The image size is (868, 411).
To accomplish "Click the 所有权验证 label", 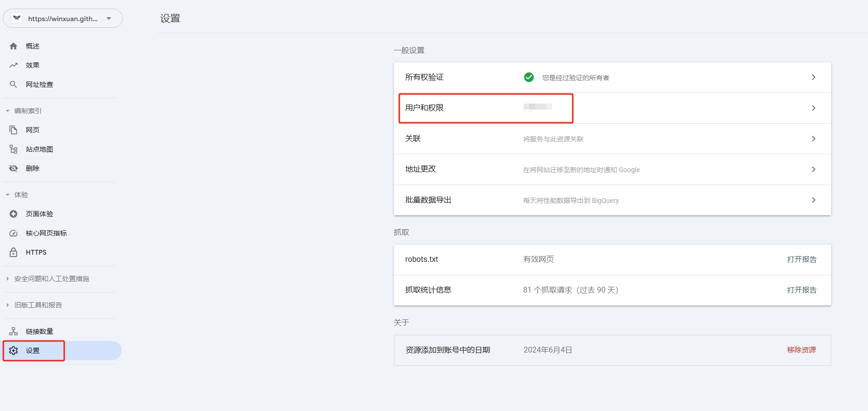I will [x=424, y=77].
